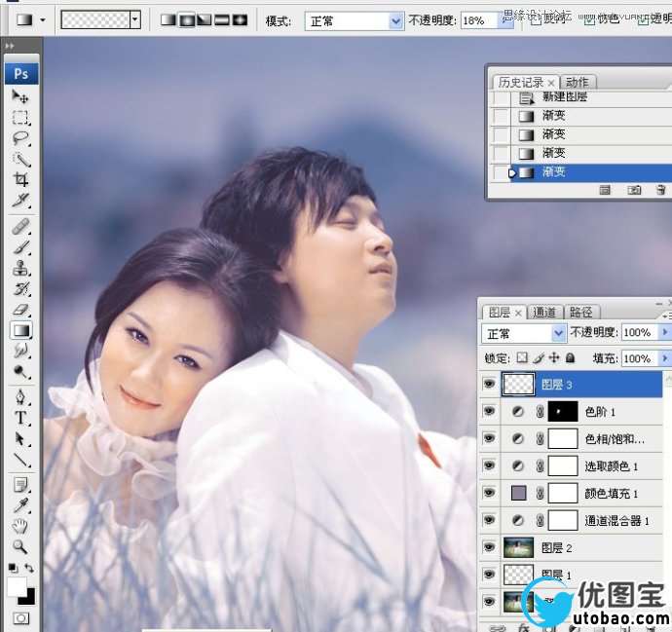
Task: Hide the 选取颜色 1 layer
Action: coord(489,465)
